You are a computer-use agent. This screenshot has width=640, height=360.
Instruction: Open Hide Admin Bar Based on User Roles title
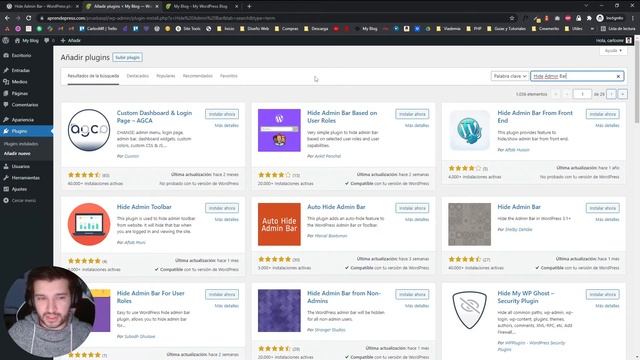342,117
